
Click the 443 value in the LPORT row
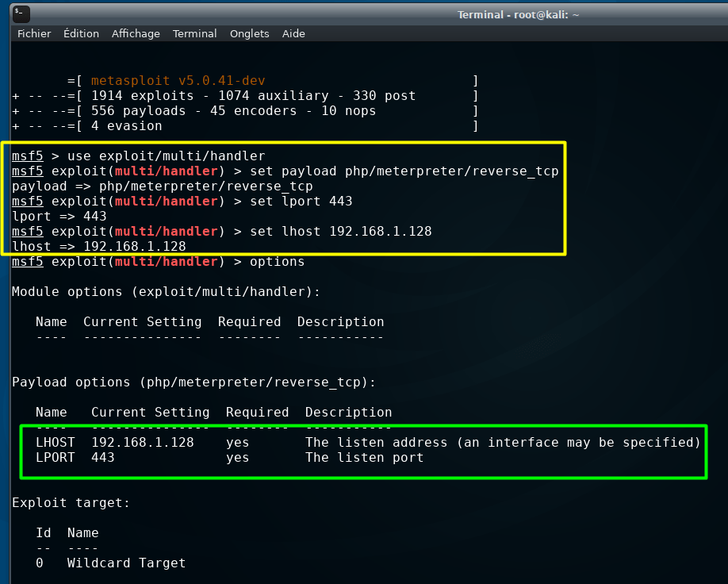tap(103, 458)
